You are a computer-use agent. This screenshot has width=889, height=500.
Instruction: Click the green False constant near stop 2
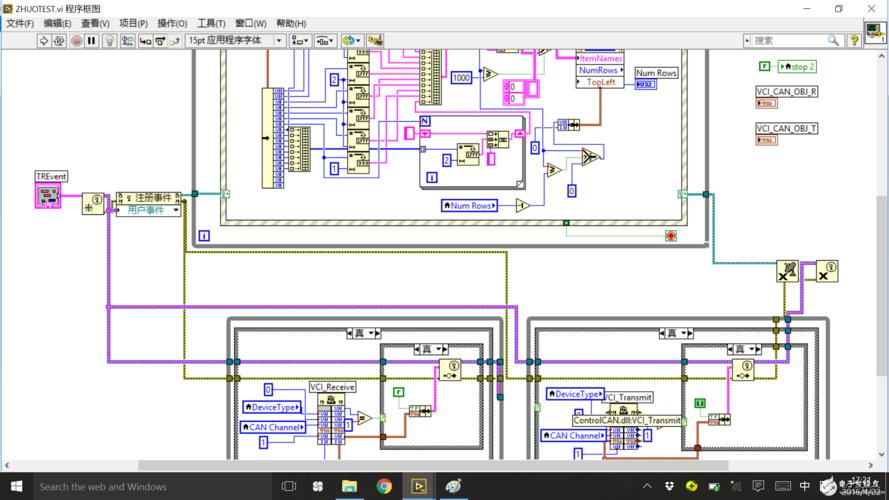point(764,66)
